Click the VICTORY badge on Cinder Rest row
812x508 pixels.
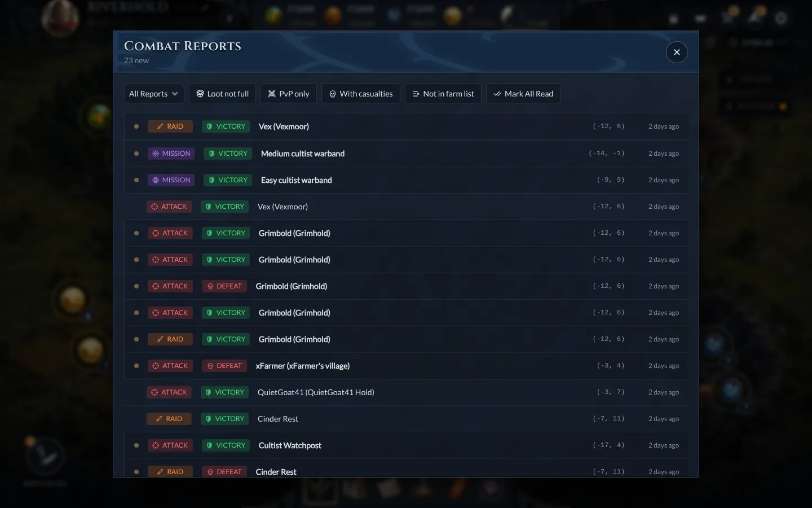click(224, 419)
